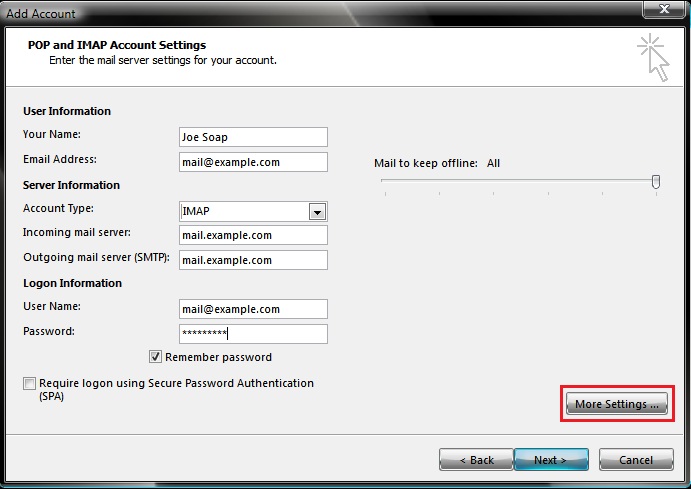This screenshot has width=691, height=489.
Task: Click the Email Address input field
Action: click(253, 162)
